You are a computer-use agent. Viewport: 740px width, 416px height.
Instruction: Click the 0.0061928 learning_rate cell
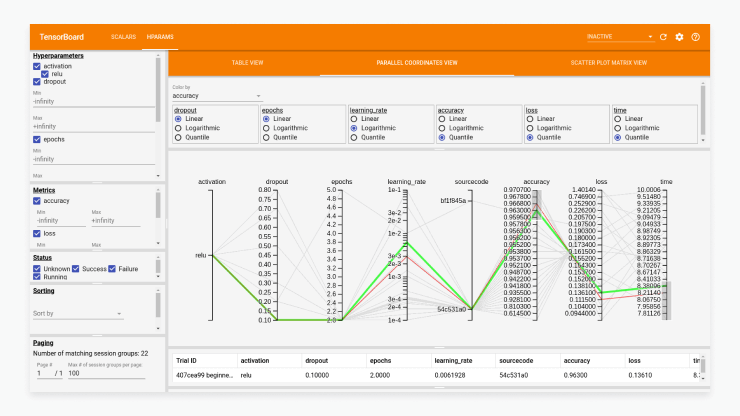coord(450,375)
